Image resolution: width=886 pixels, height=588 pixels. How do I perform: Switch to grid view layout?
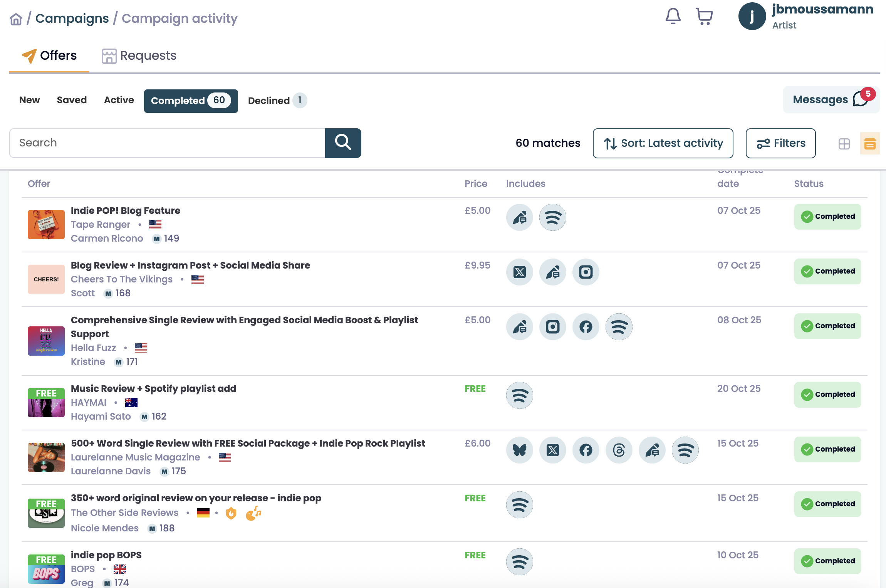click(x=844, y=144)
